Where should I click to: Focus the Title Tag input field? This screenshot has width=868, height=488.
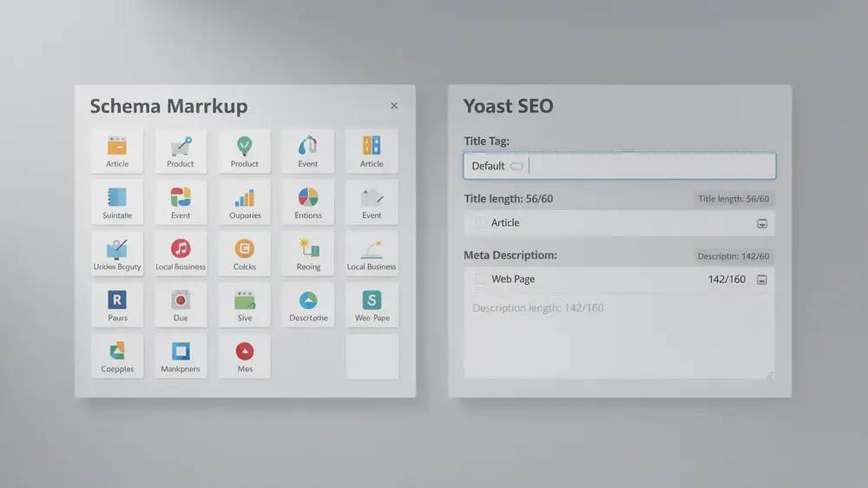pyautogui.click(x=620, y=166)
